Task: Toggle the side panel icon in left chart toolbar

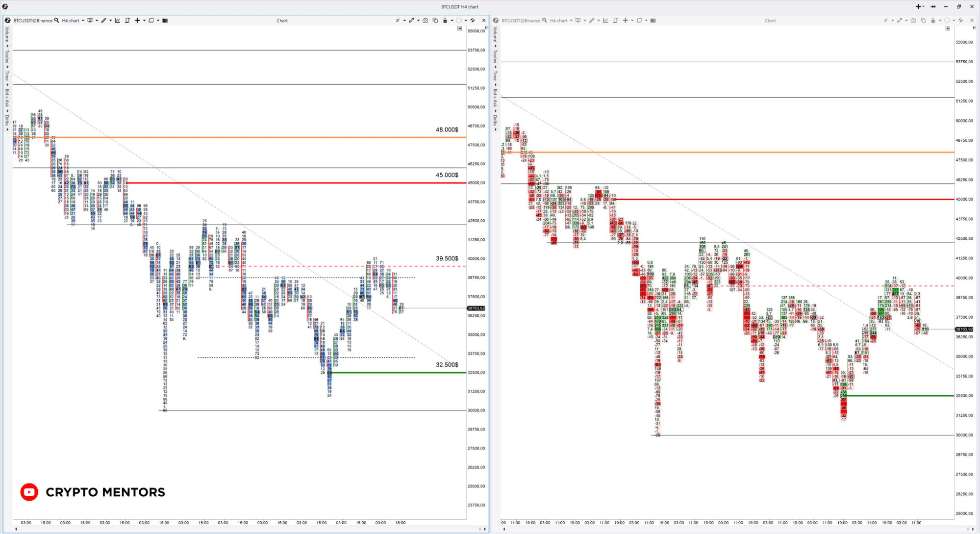Action: coord(165,21)
